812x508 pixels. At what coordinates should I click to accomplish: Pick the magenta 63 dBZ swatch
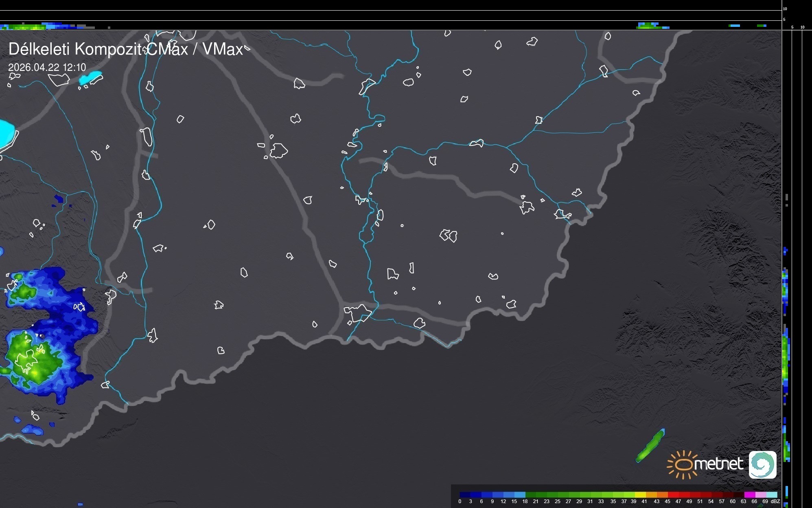(x=750, y=495)
